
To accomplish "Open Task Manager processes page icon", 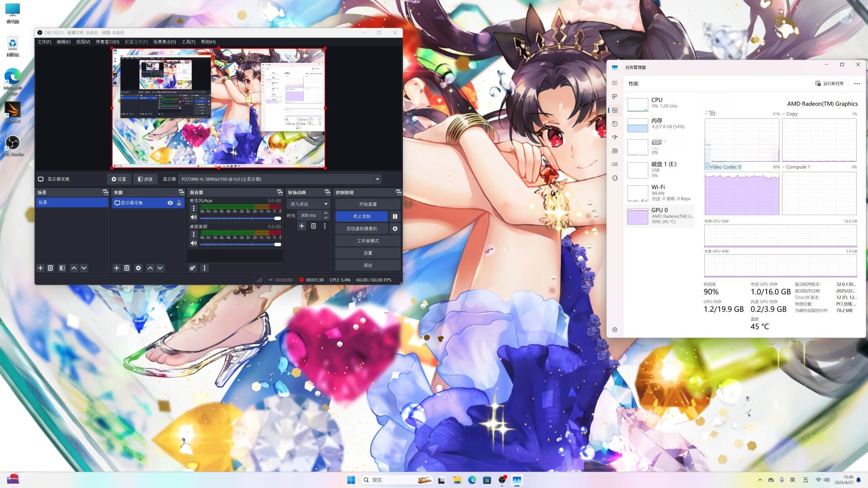I will pyautogui.click(x=615, y=97).
